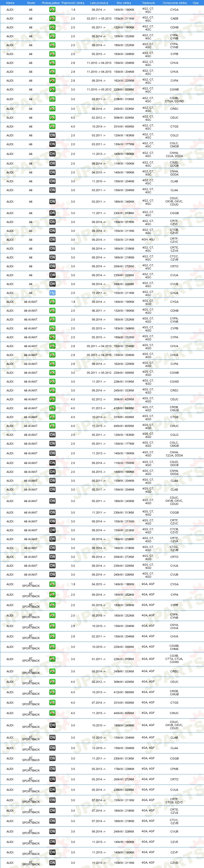204x868 pixels.
Task: Select petrol icon in A6 CEUC row
Action: pos(52,118)
